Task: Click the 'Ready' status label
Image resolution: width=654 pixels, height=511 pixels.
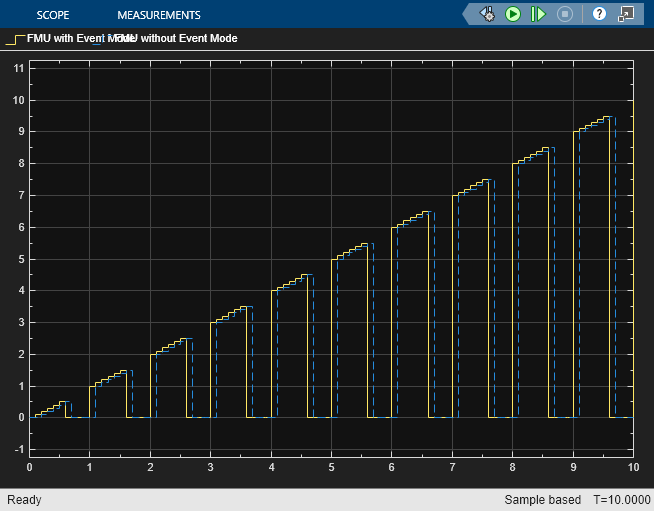Action: click(x=23, y=499)
